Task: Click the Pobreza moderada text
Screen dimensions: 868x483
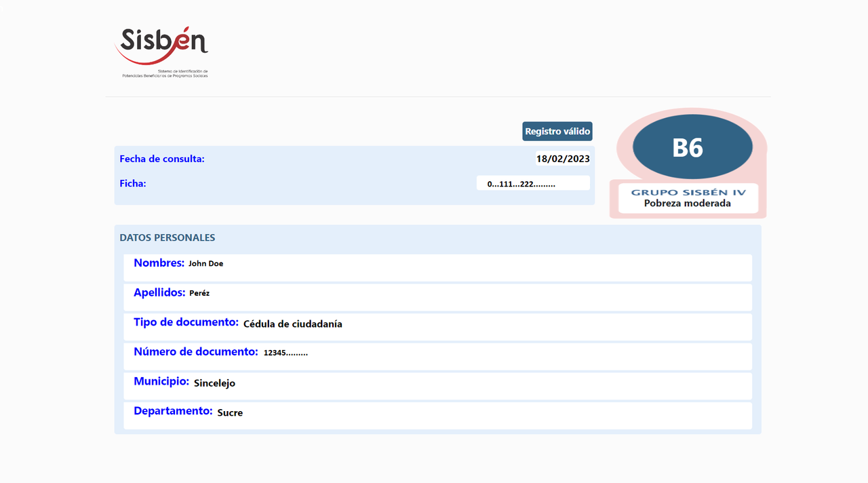Action: pos(688,203)
